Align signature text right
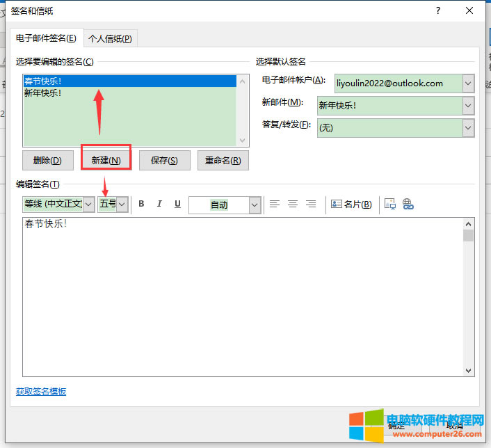This screenshot has height=448, width=491. pos(311,204)
